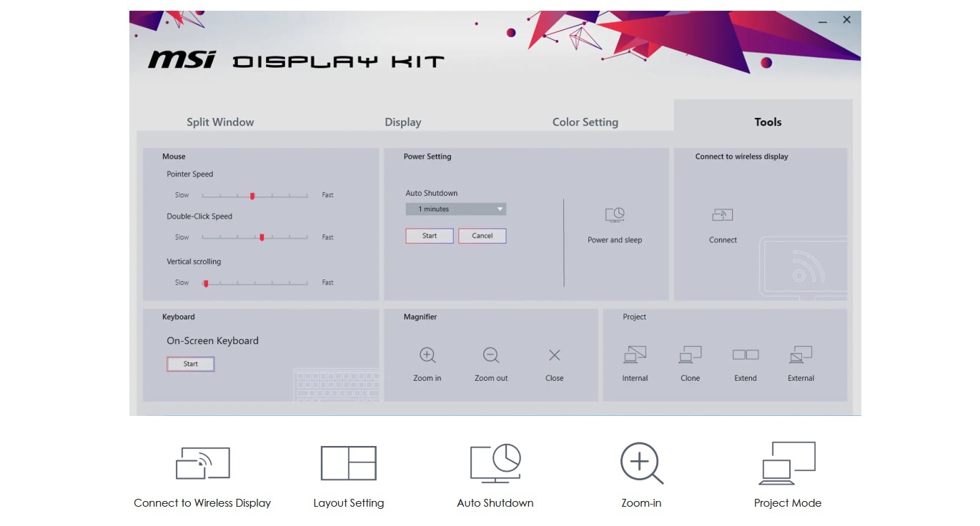This screenshot has height=526, width=980.
Task: Click the Double-Click Speed slider handle
Action: [262, 237]
